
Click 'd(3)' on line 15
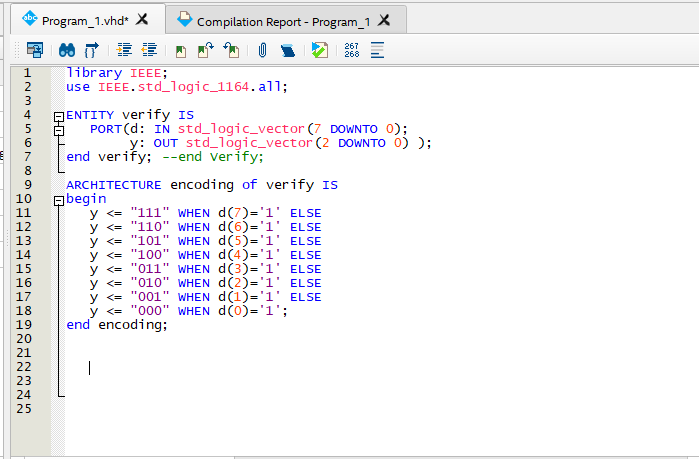tap(234, 269)
